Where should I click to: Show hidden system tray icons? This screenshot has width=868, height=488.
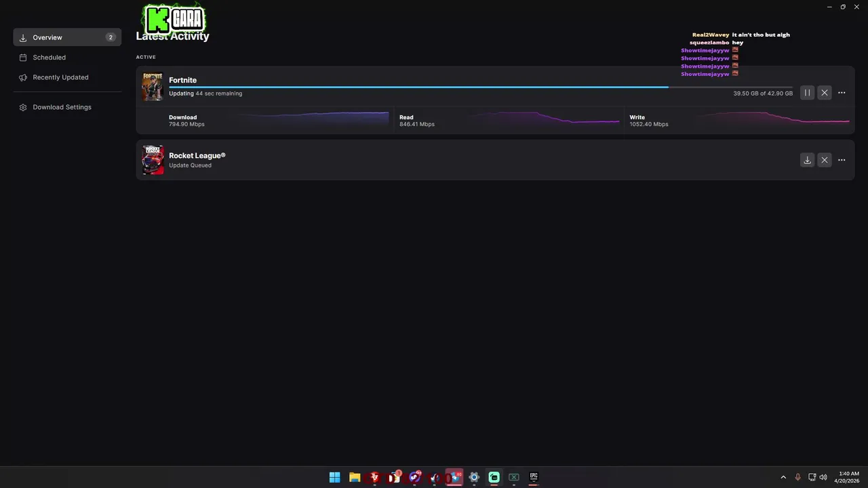click(x=783, y=477)
